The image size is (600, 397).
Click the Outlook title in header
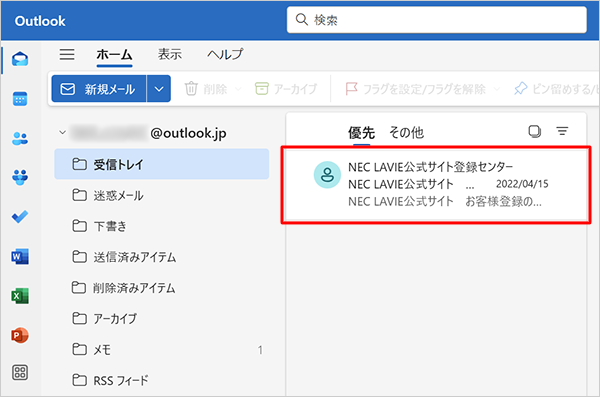[40, 21]
